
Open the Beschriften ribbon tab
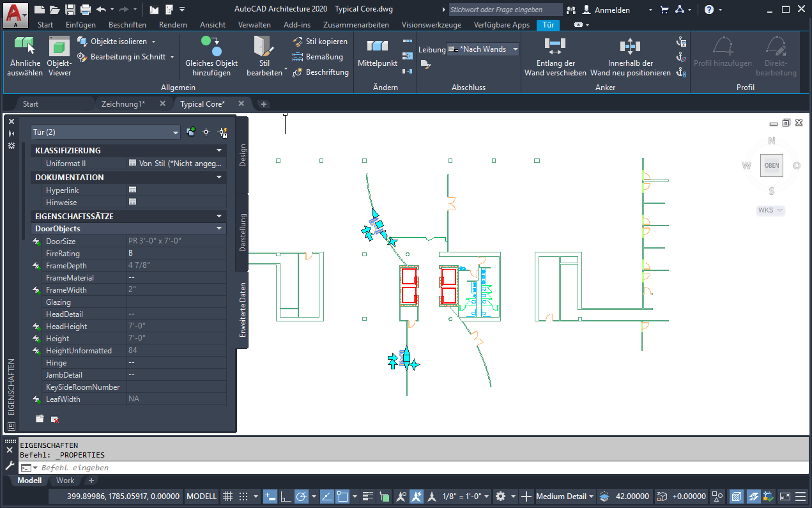127,25
